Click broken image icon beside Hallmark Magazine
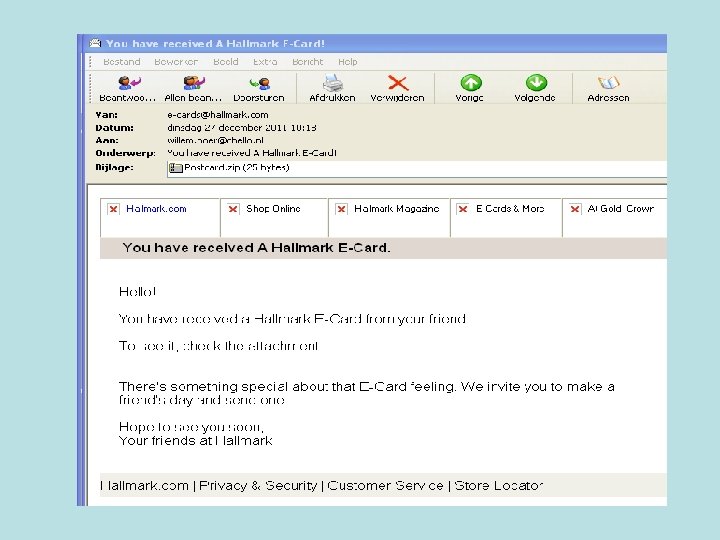The image size is (720, 540). coord(341,209)
